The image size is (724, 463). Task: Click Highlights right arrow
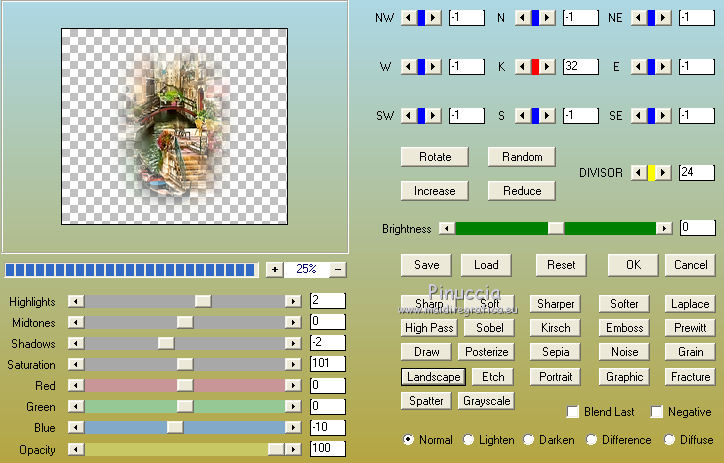293,301
